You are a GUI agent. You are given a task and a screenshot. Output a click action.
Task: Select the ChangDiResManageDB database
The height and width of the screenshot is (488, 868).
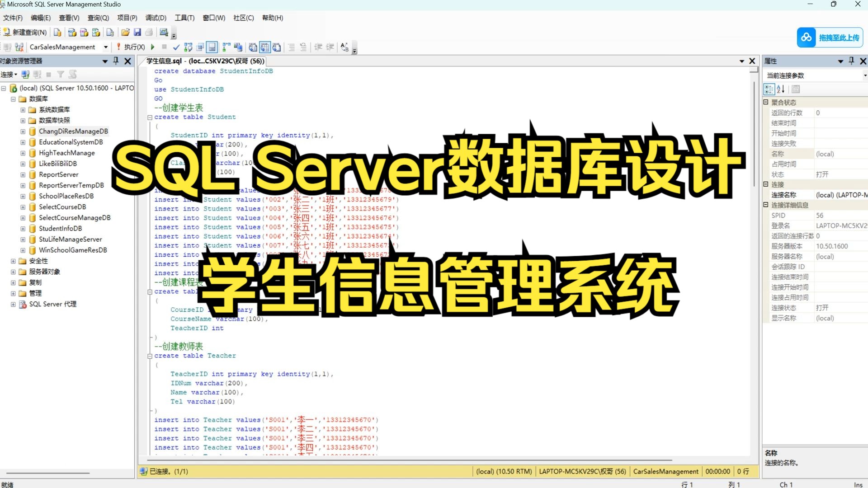(x=73, y=131)
